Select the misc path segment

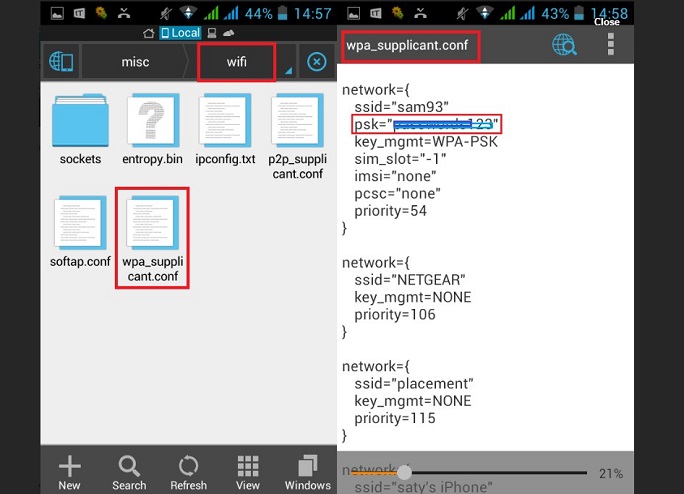coord(136,62)
